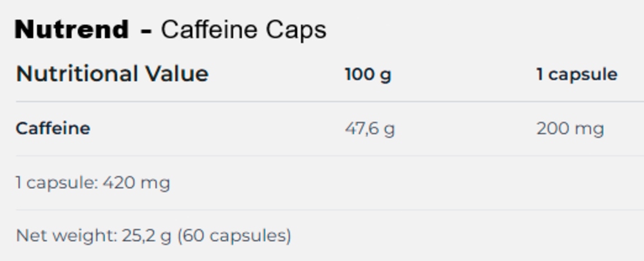Click the word Value in heading
Viewport: 644px width, 261px height.
tap(176, 74)
